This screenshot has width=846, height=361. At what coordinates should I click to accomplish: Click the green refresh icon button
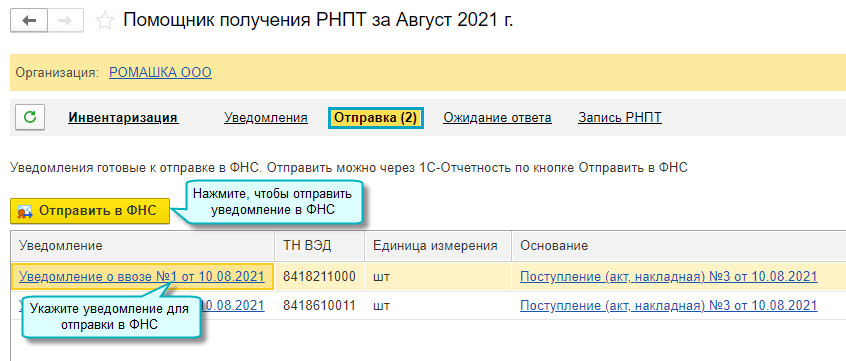(x=30, y=117)
